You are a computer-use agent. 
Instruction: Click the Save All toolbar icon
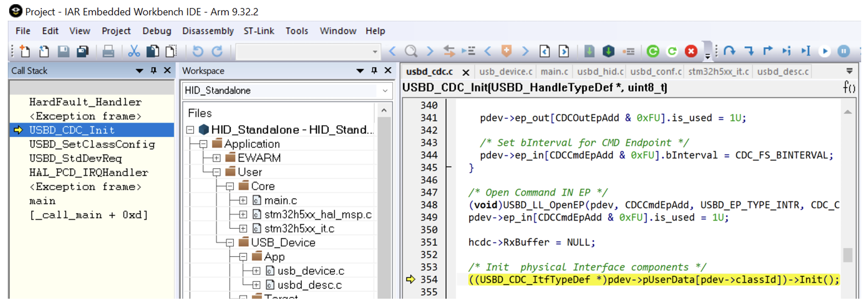82,51
